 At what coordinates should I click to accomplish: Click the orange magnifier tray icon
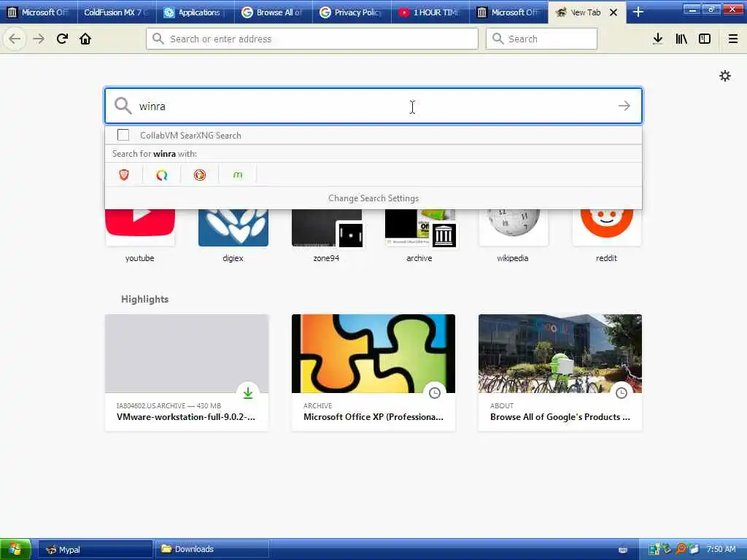tap(681, 549)
